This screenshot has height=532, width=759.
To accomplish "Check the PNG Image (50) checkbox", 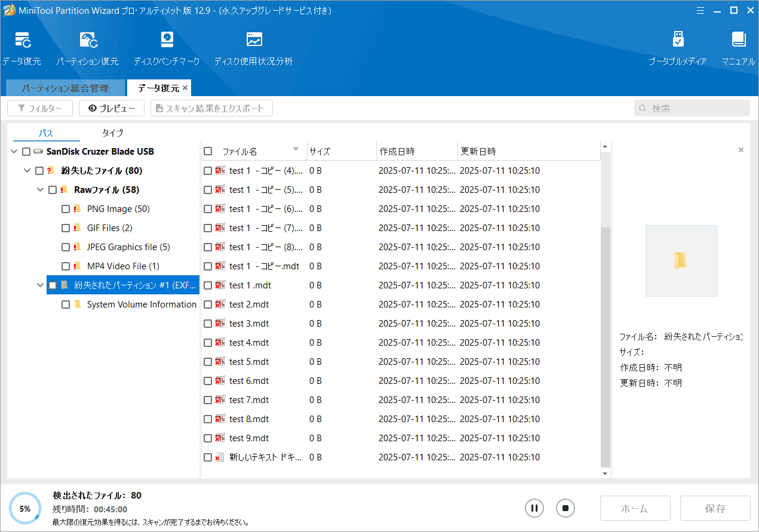I will click(66, 209).
